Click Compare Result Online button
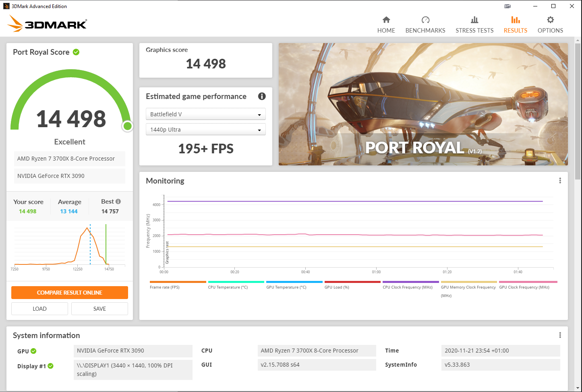The width and height of the screenshot is (582, 392). [x=70, y=293]
